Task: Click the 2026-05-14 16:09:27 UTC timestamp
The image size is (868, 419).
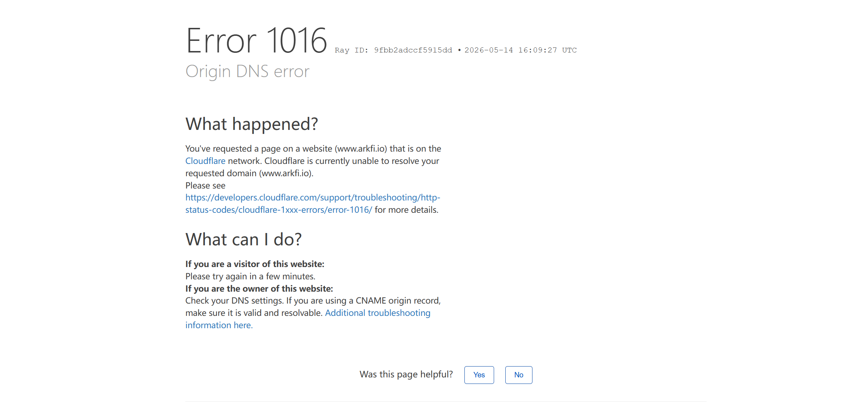Action: (521, 50)
